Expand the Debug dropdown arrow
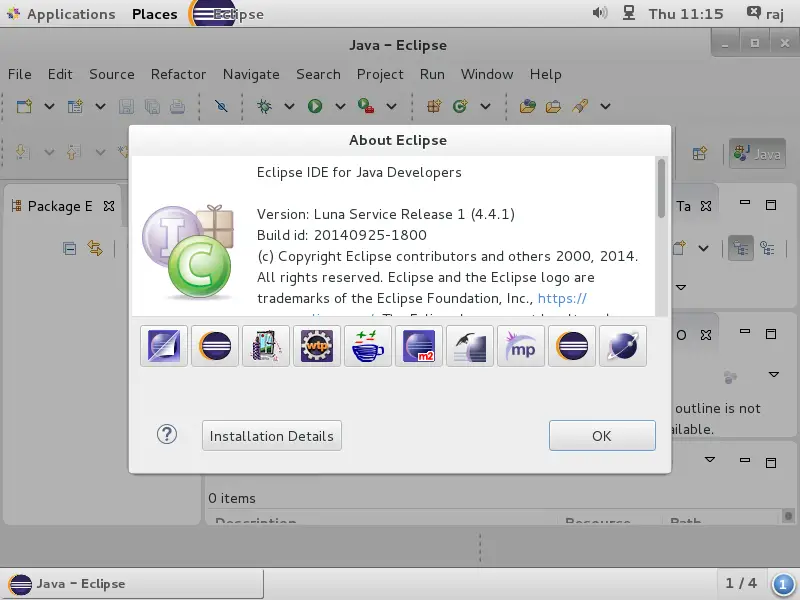This screenshot has width=800, height=600. pyautogui.click(x=289, y=106)
